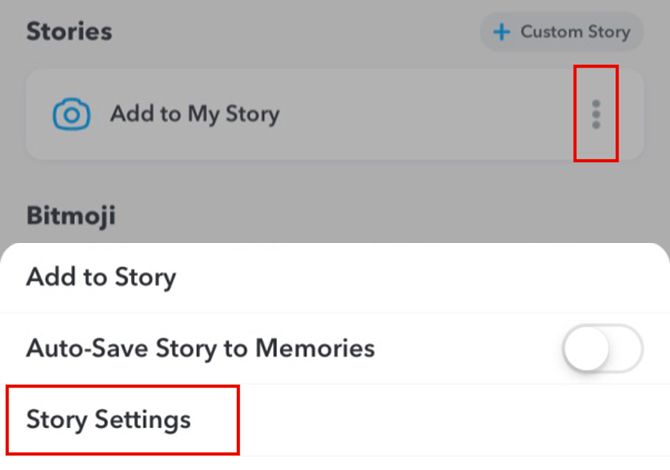The image size is (670, 470).
Task: Click the "Custom Story" text label
Action: (575, 32)
